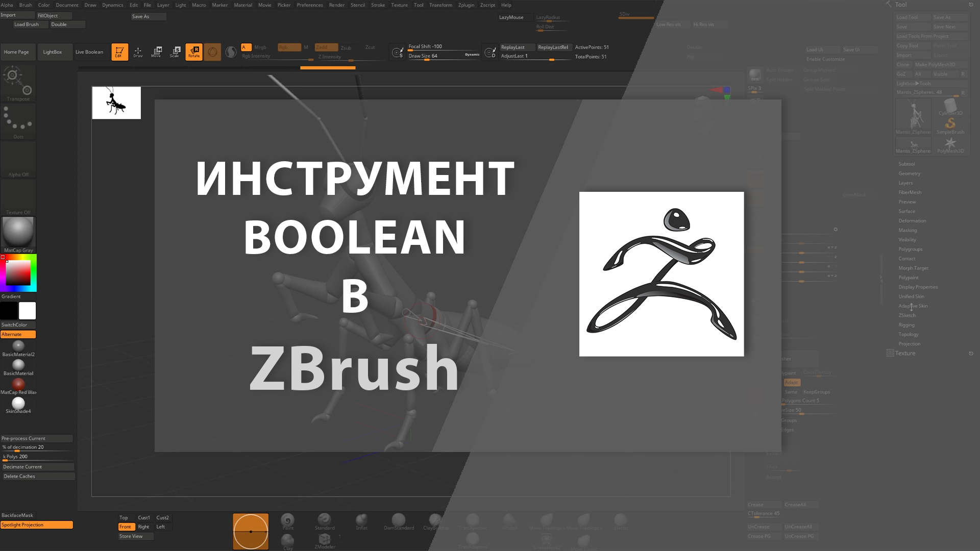Select the Move tool icon
Screen dimensions: 980x551
pyautogui.click(x=156, y=52)
